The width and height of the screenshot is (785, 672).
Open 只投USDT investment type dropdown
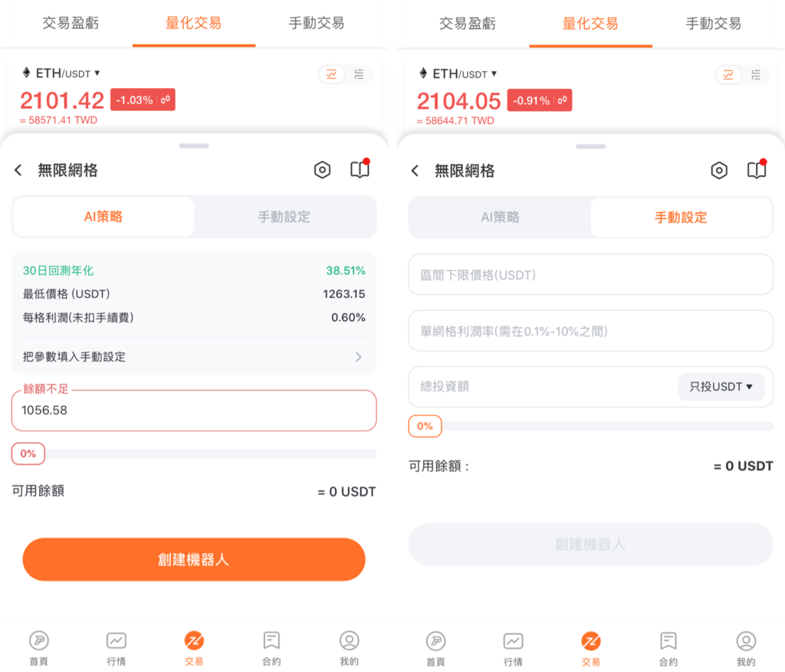721,386
